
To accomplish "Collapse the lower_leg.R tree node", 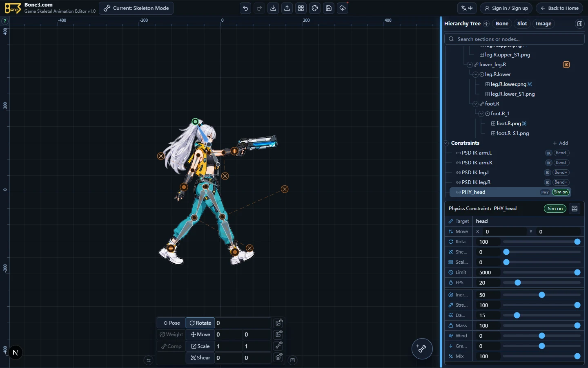I will pos(470,65).
